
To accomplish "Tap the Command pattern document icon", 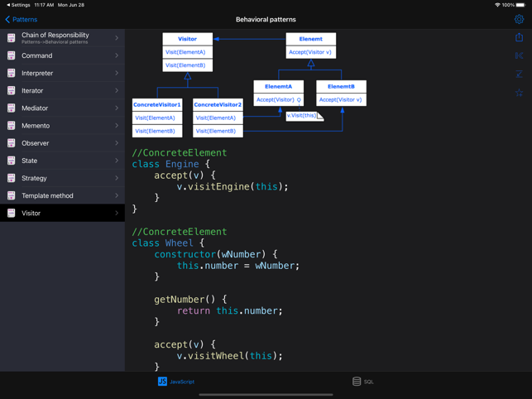I will click(12, 55).
